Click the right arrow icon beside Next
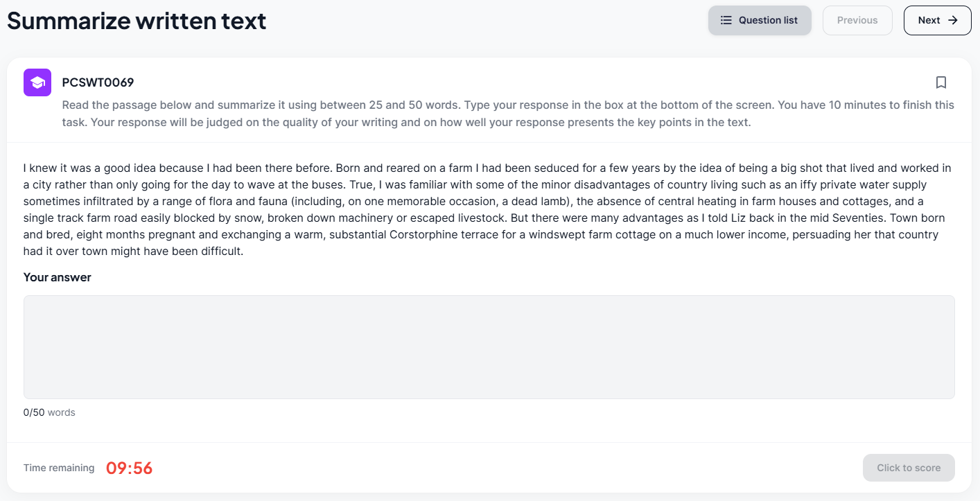Screen dimensions: 980x501 (953, 20)
